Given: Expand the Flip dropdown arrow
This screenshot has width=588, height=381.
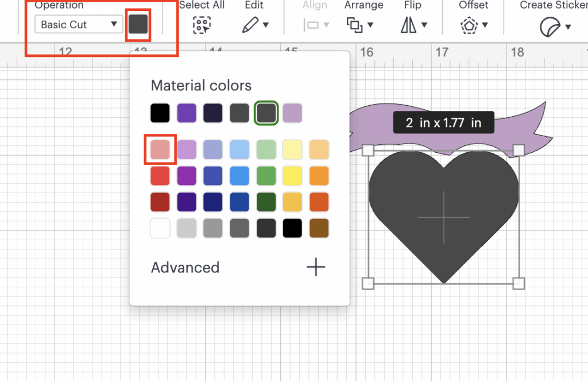Looking at the screenshot, I should (424, 25).
